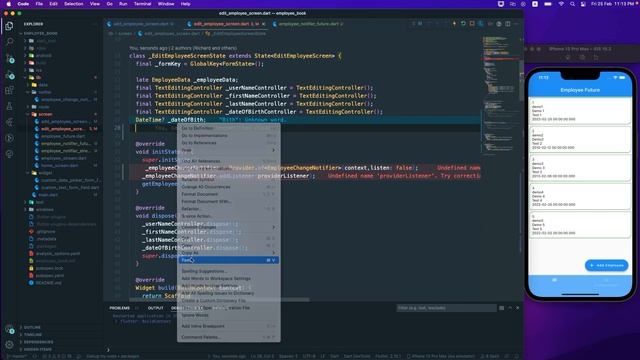640x360 pixels.
Task: Choose Spelling Suggestions in context menu
Action: [x=228, y=271]
